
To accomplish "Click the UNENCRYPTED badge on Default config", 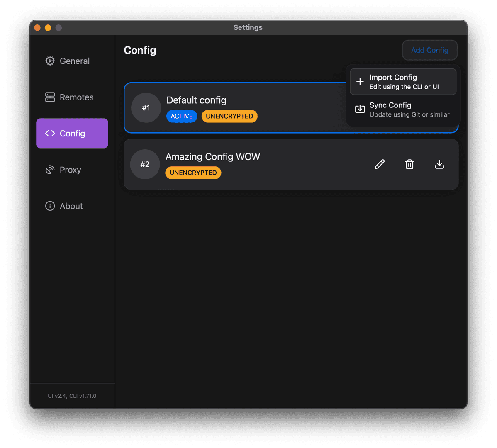I will pyautogui.click(x=229, y=116).
